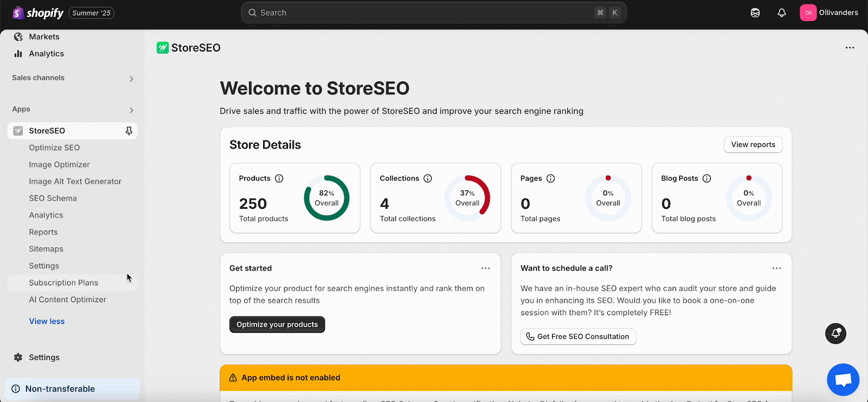Click the Pages info icon
The width and height of the screenshot is (868, 402).
[x=551, y=178]
